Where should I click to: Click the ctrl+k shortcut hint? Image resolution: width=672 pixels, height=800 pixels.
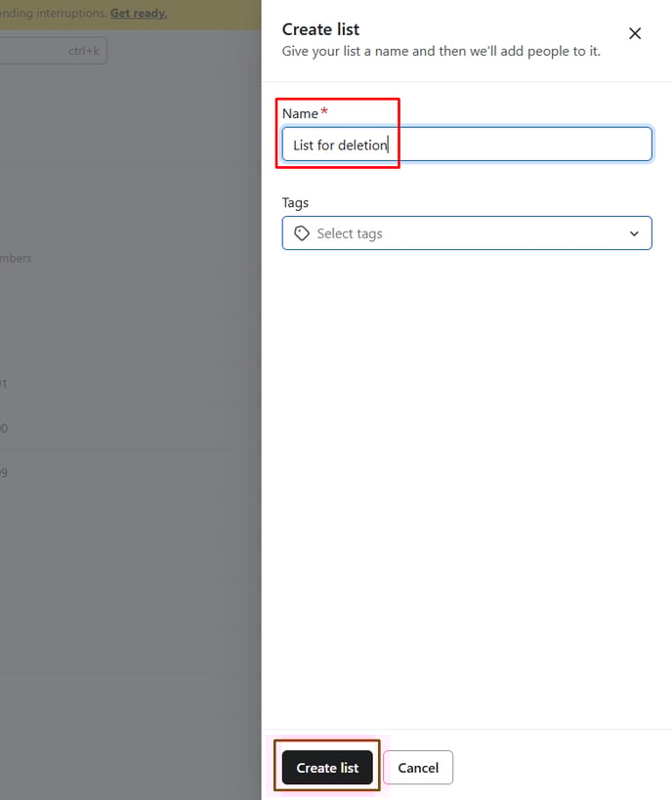coord(84,51)
